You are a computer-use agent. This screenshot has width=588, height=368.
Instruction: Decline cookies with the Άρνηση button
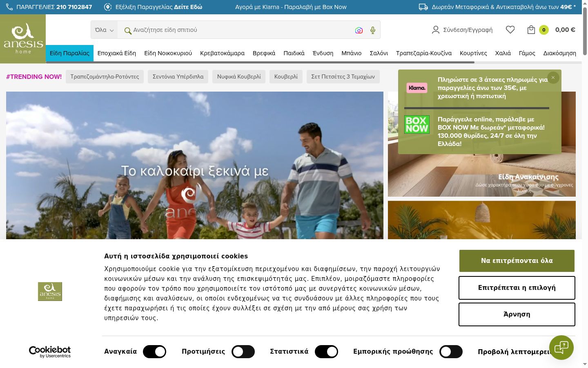[x=517, y=314]
